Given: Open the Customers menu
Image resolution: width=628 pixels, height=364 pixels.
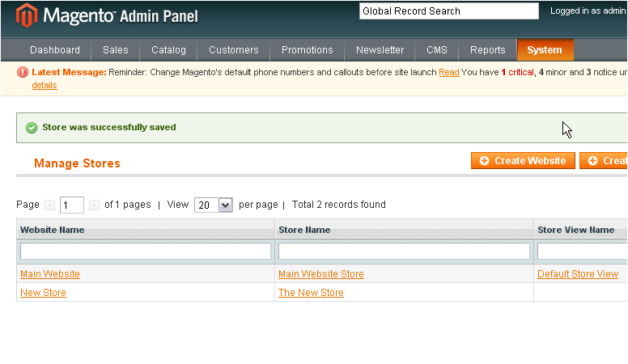Looking at the screenshot, I should pos(234,50).
